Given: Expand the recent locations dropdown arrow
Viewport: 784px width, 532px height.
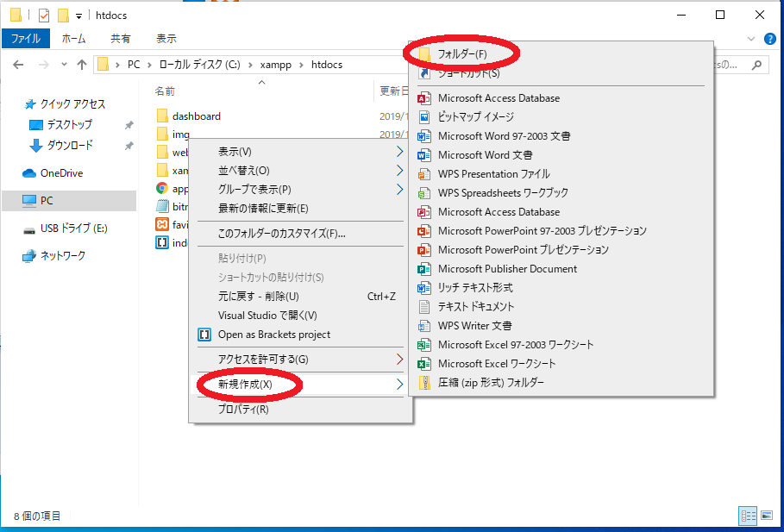Looking at the screenshot, I should tap(64, 65).
